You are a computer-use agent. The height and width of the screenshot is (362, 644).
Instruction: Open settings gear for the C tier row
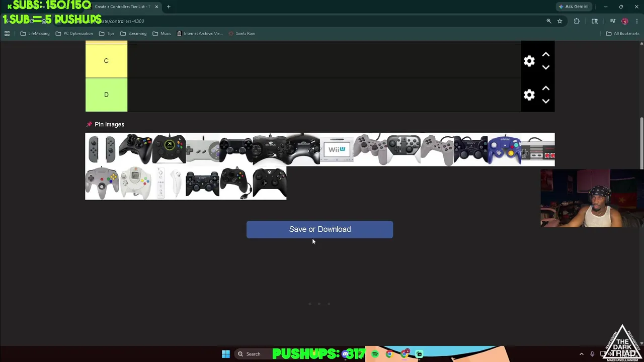[x=529, y=61]
